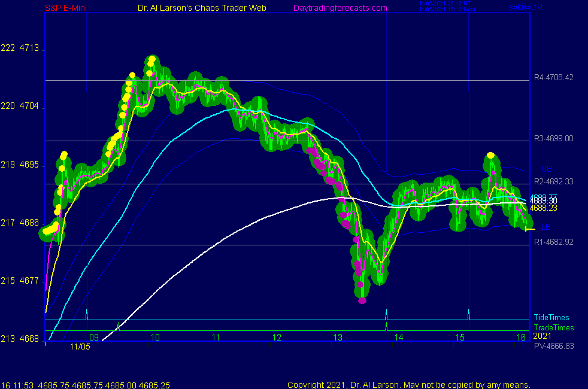Click the cyan tide spike before 09

tap(87, 314)
